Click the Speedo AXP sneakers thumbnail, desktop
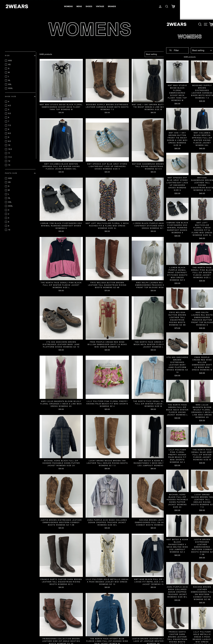The height and width of the screenshot is (644, 213). point(107,140)
